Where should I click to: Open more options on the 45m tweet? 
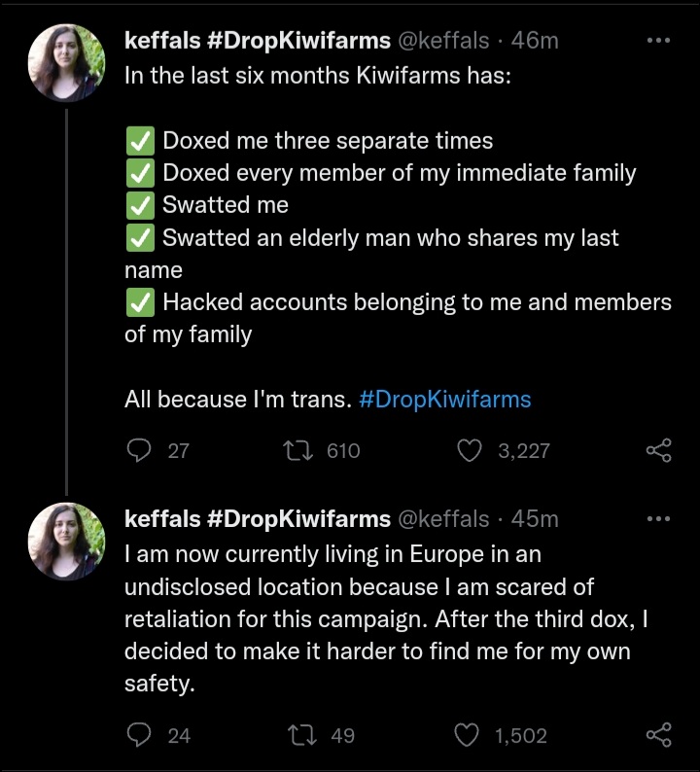(658, 519)
